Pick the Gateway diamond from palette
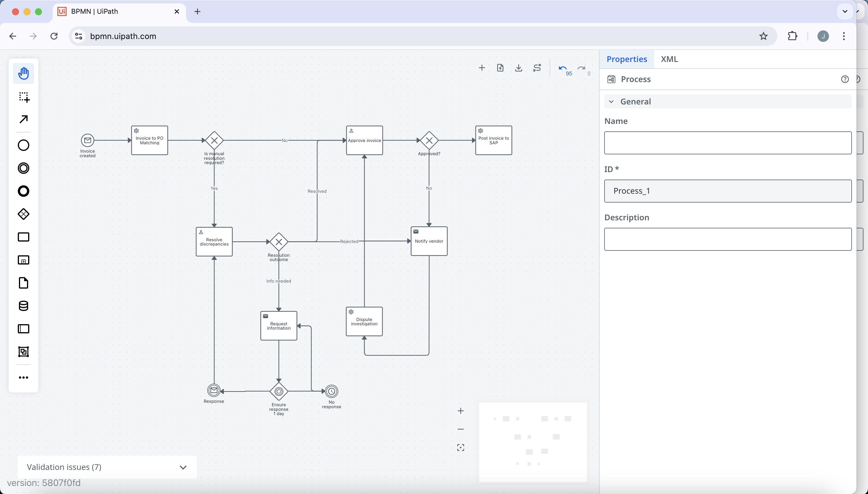Screen dimensions: 868x494 (x=24, y=214)
